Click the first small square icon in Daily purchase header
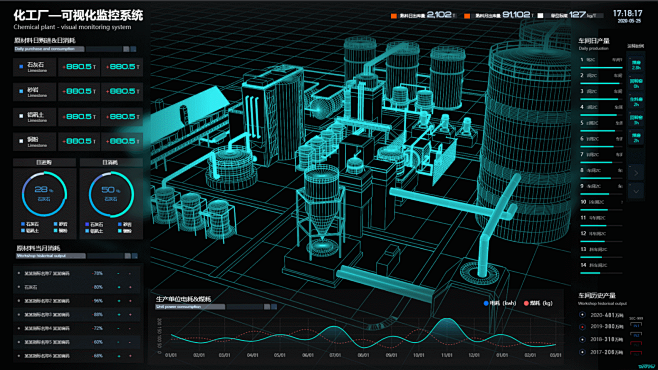 [126, 49]
